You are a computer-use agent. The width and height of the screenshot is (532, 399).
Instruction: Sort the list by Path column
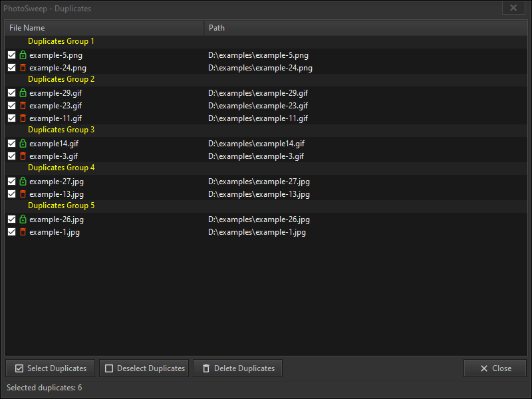coord(217,27)
